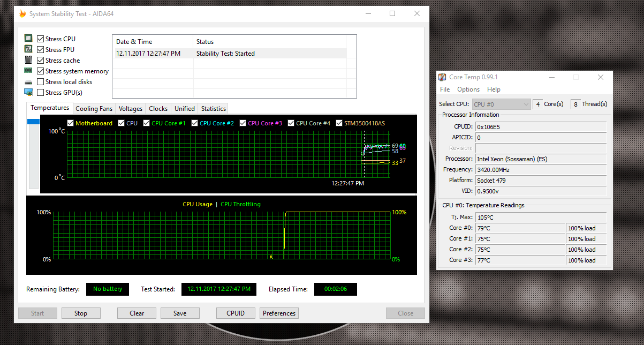Uncheck CPU Core #3 in the graph legend
Image resolution: width=644 pixels, height=345 pixels.
pos(243,123)
